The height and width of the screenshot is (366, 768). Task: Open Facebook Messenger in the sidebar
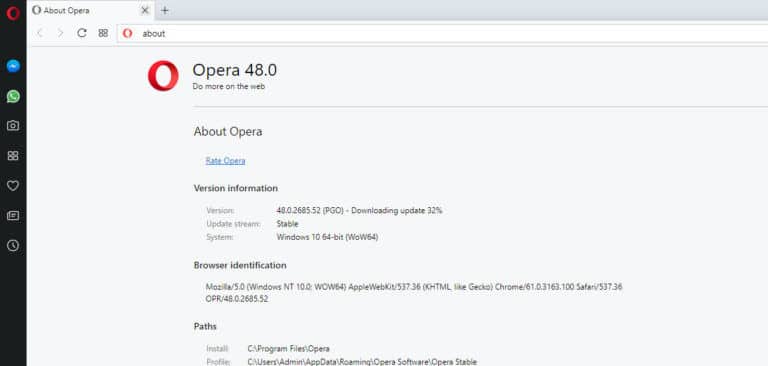pyautogui.click(x=13, y=66)
